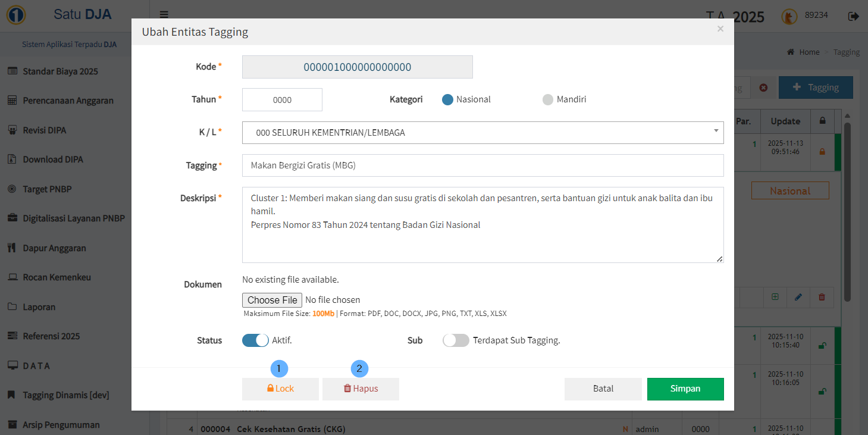
Task: Close the Ubah Entitas Tagging dialog
Action: [720, 29]
